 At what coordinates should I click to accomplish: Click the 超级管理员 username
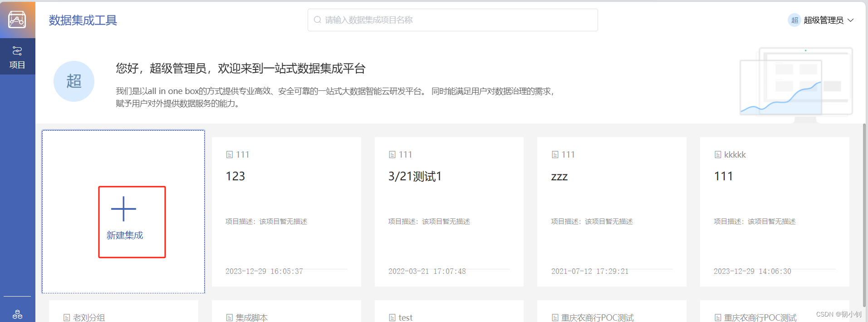pyautogui.click(x=823, y=20)
